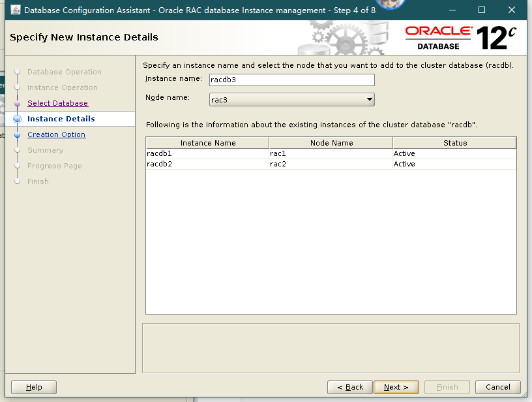Maximize the Database Configuration Assistant window

pos(481,10)
